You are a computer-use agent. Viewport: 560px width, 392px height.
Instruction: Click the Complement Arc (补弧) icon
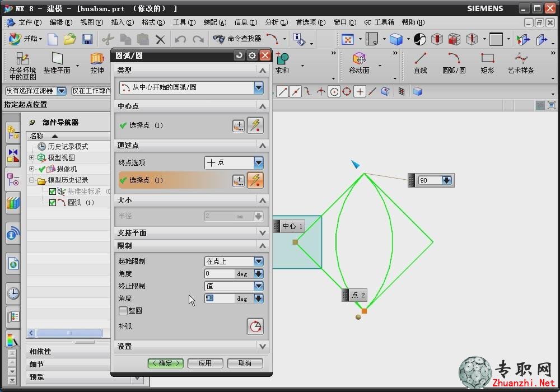255,326
